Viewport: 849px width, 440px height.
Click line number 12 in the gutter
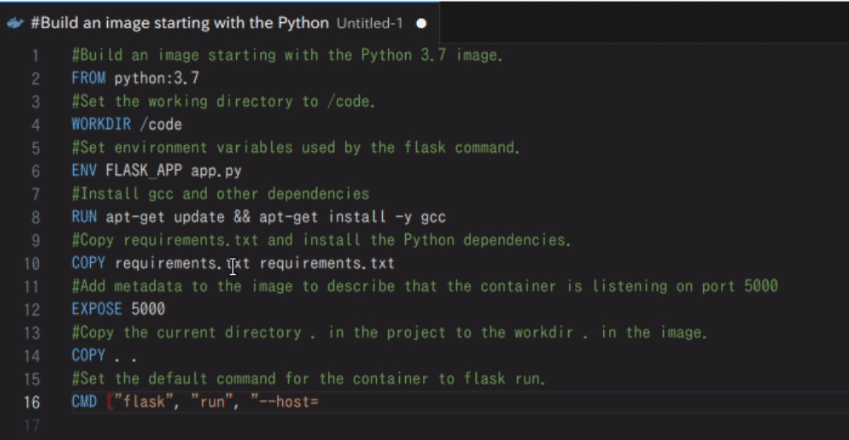[31, 310]
